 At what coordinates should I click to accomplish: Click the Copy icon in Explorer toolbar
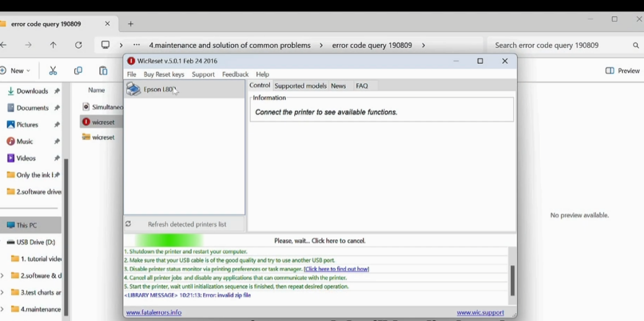click(x=78, y=71)
